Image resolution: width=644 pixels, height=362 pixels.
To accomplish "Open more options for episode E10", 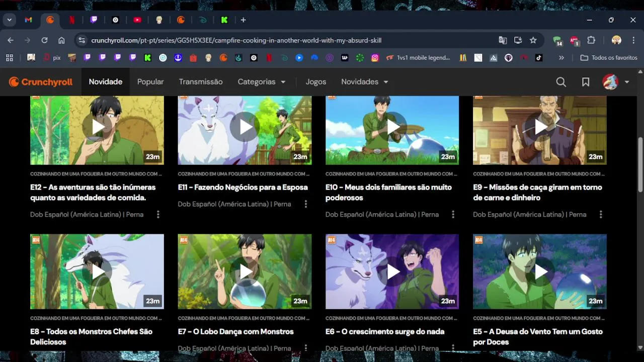I will click(x=453, y=215).
